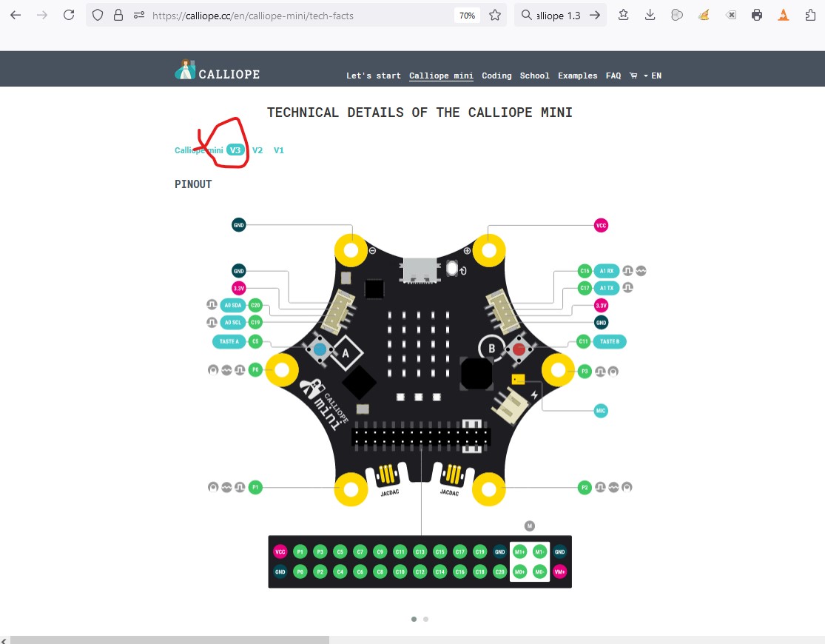
Task: Open the downloads panel icon
Action: click(650, 16)
